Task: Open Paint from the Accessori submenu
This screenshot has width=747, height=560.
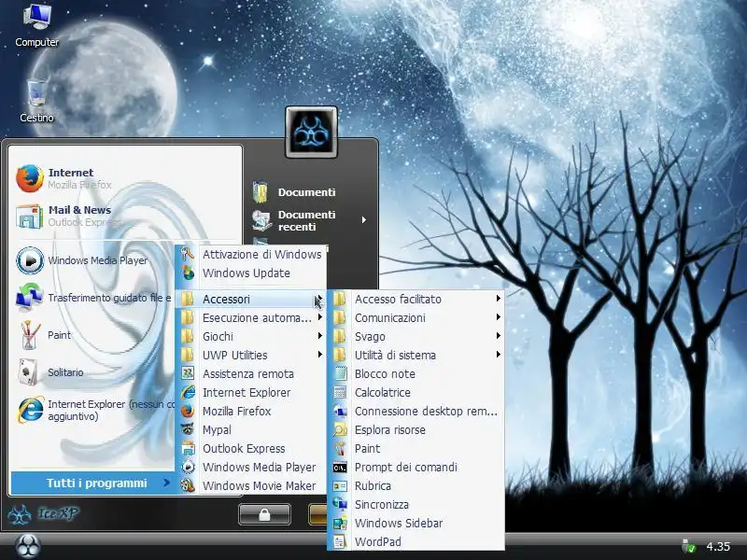Action: tap(416, 449)
